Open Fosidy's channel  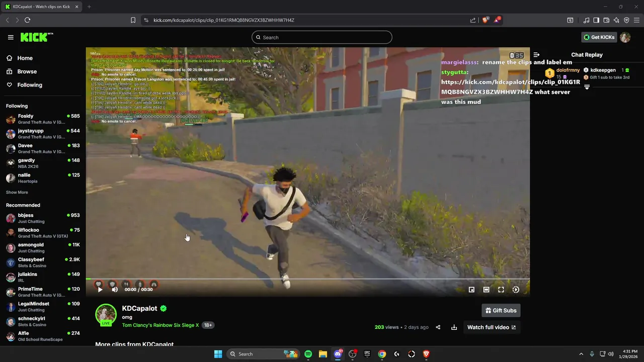click(43, 119)
